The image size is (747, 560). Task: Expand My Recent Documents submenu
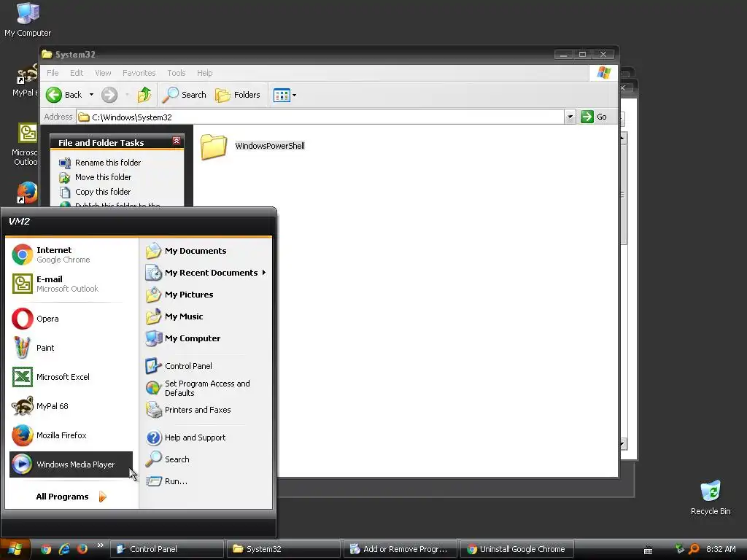206,273
